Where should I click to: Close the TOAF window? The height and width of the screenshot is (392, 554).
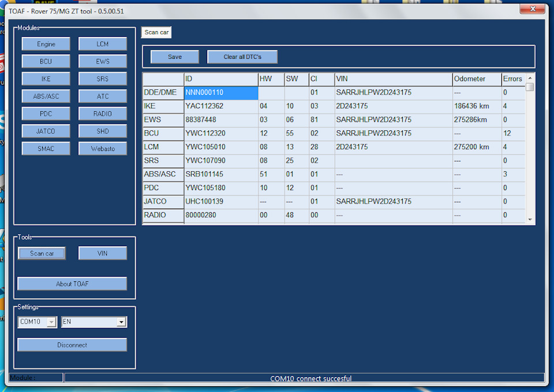coord(533,9)
